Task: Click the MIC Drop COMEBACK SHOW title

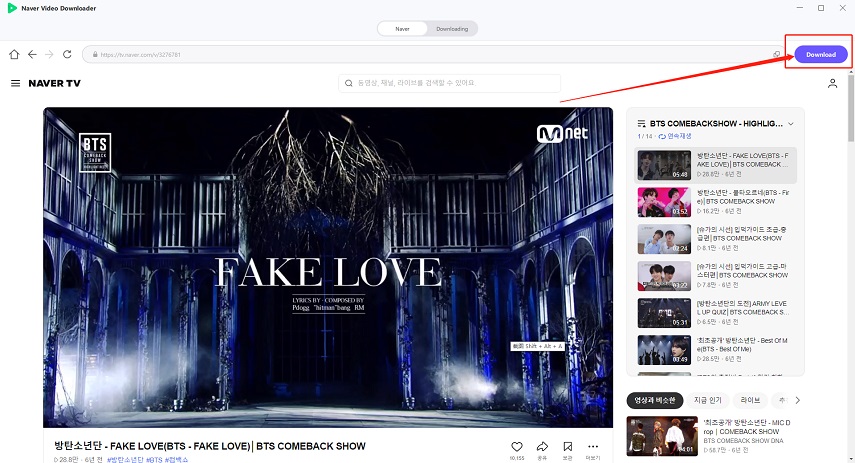Action: click(746, 427)
